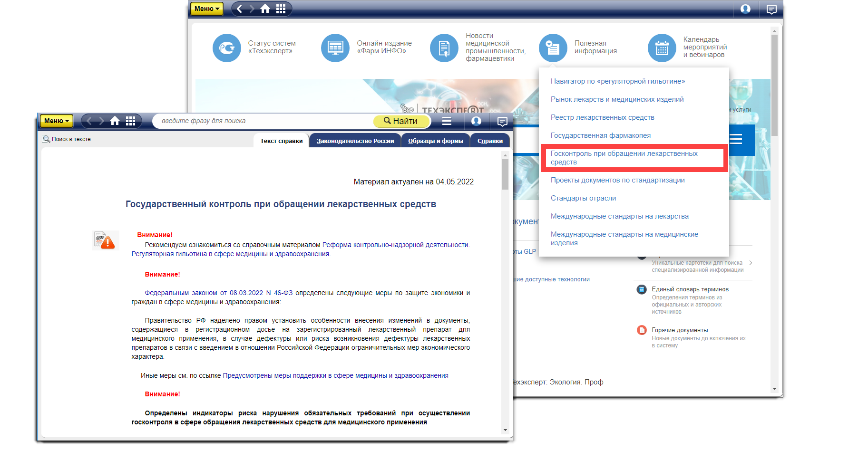Screen dimensions: 868x460
Task: Open the feedback message icon in back window
Action: pyautogui.click(x=771, y=9)
